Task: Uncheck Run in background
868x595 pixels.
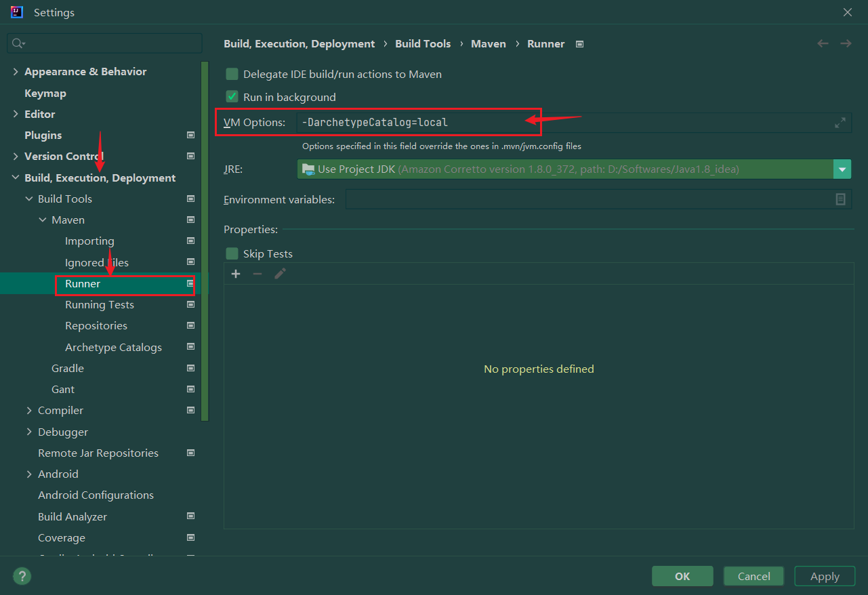Action: 232,97
